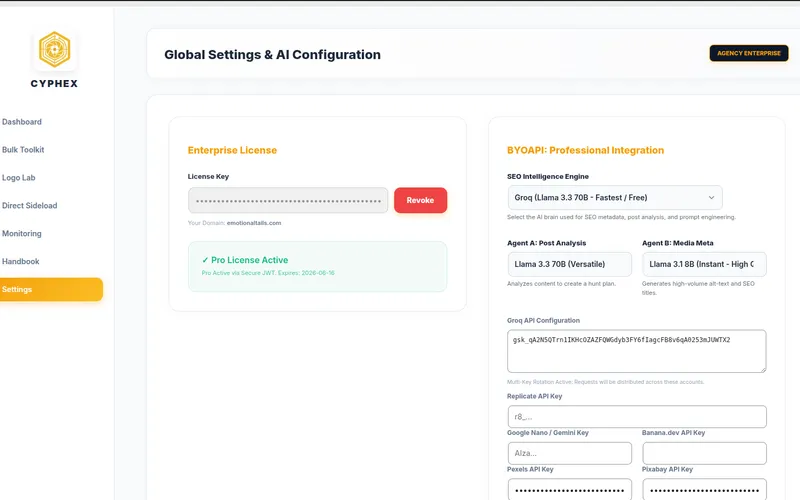The height and width of the screenshot is (500, 800).
Task: Select the Settings menu item
Action: (51, 289)
